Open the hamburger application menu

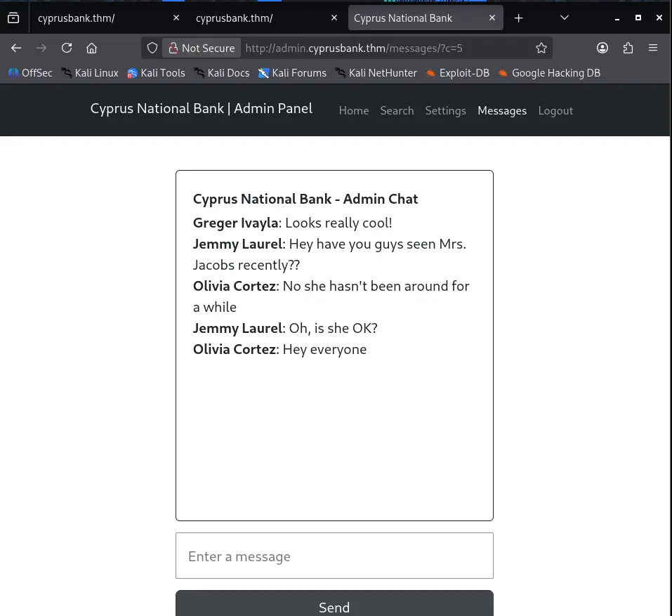pos(653,48)
